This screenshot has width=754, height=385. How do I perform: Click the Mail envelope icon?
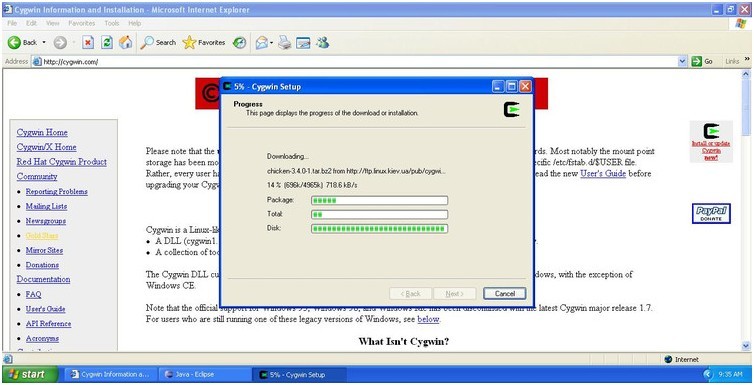tap(262, 43)
